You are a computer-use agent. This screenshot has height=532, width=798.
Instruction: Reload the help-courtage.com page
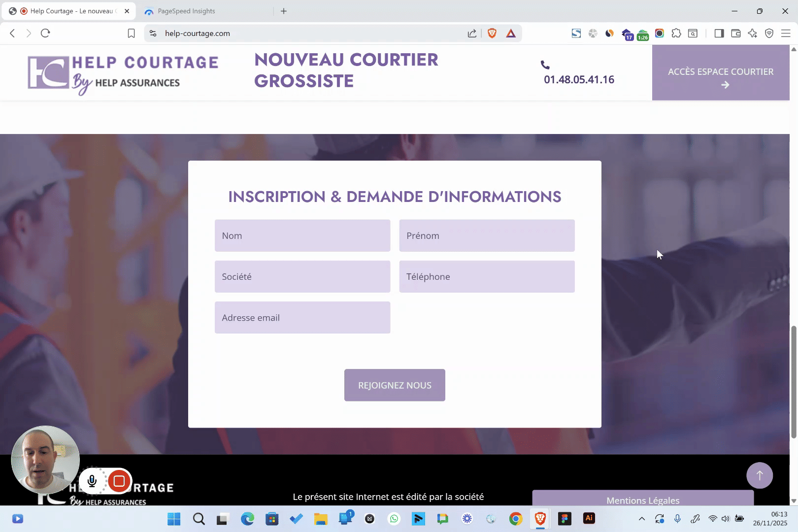pos(45,33)
